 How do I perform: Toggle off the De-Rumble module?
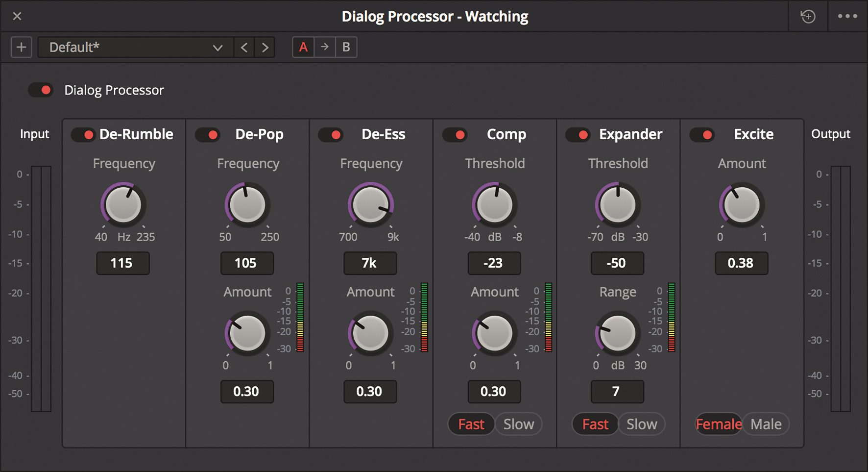pos(84,134)
